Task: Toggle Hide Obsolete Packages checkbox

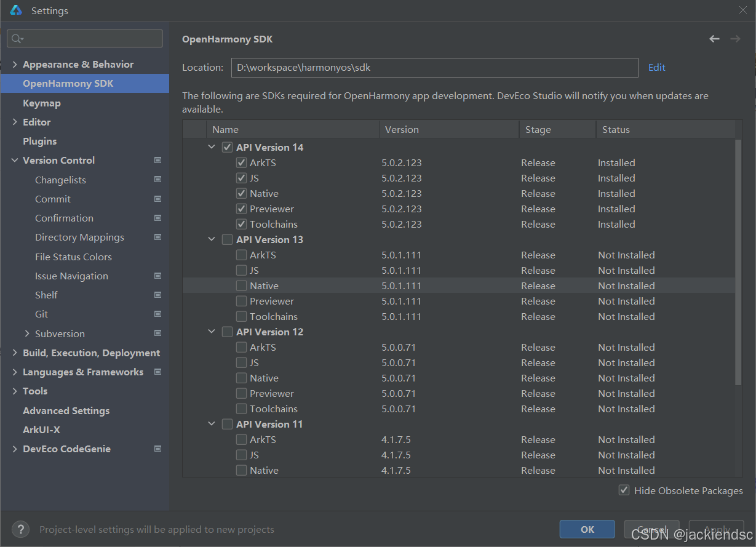Action: [624, 490]
